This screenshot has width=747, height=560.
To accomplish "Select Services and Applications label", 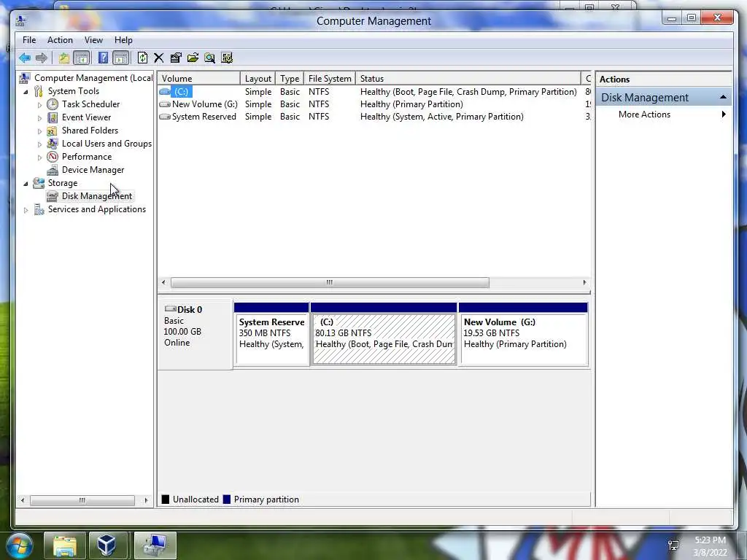I will pos(97,209).
